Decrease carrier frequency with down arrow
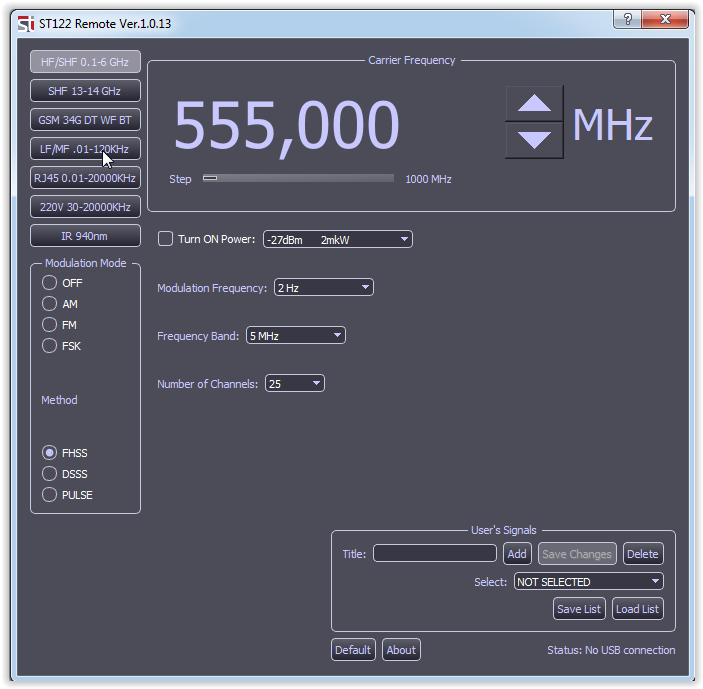 click(x=534, y=140)
